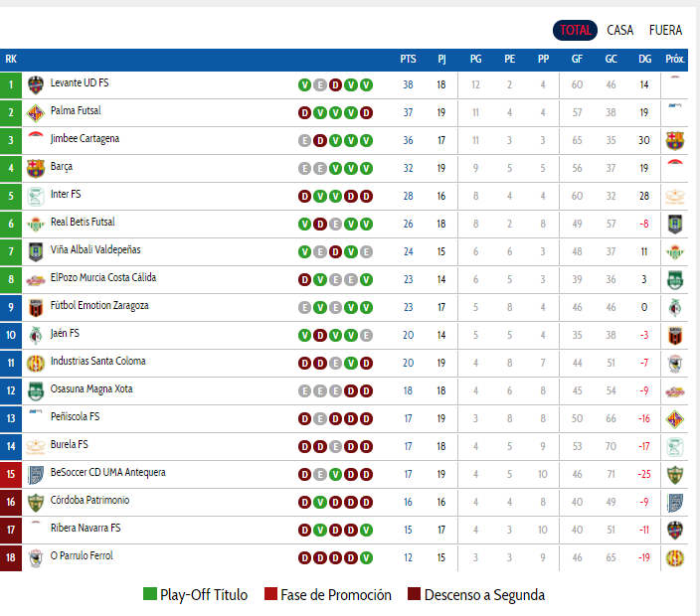This screenshot has width=700, height=616.
Task: Click the Osasuna Magna Xota team crest
Action: pos(35,390)
